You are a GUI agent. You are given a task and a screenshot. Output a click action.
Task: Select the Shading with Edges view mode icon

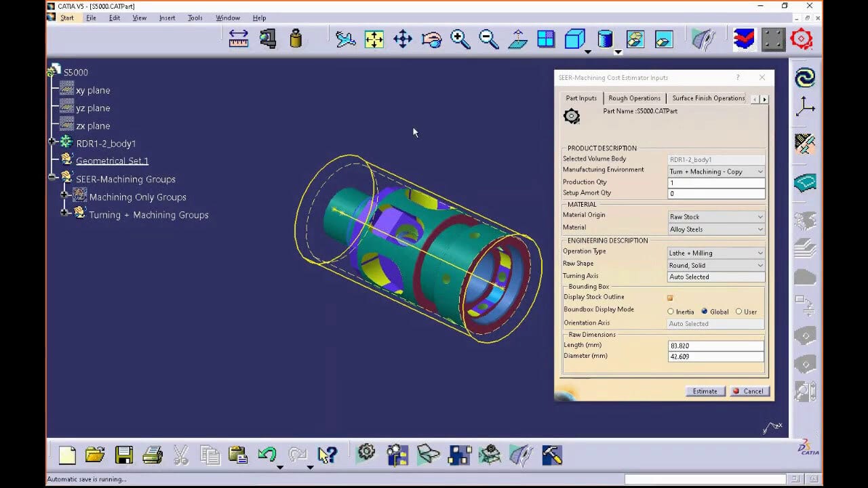[x=574, y=39]
